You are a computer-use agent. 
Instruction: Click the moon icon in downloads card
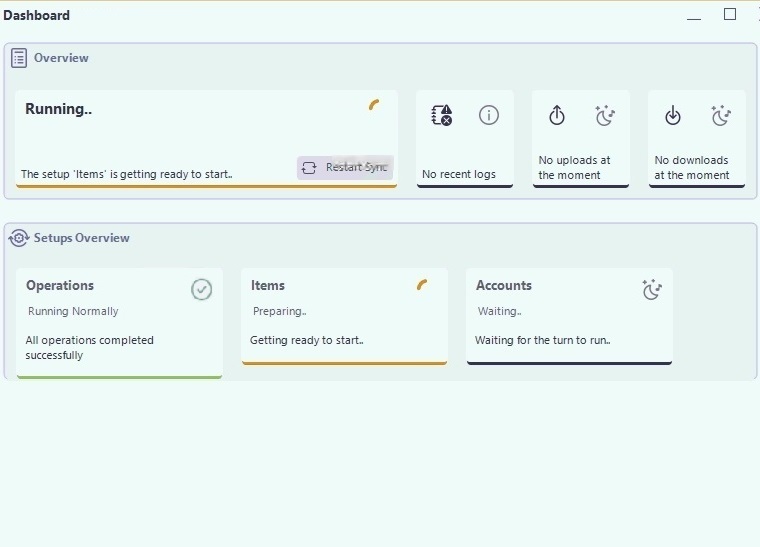[721, 116]
